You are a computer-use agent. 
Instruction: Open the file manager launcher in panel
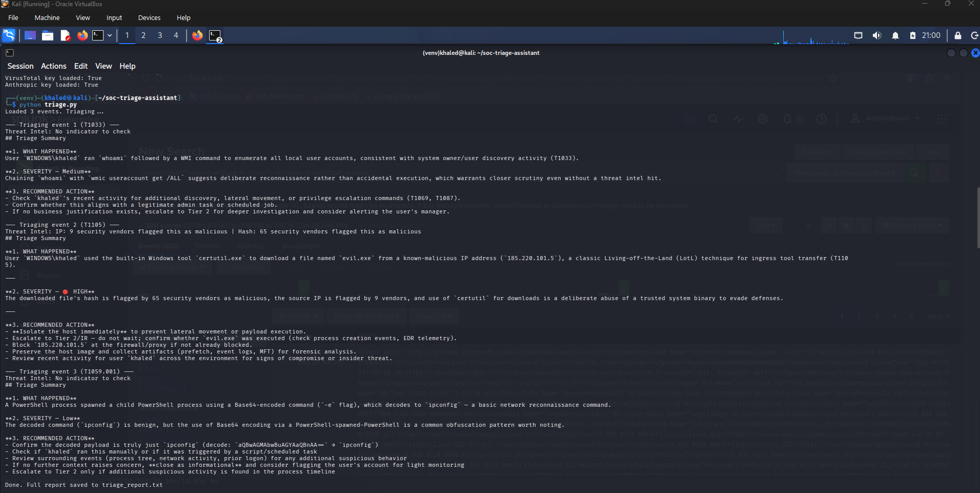click(x=48, y=35)
